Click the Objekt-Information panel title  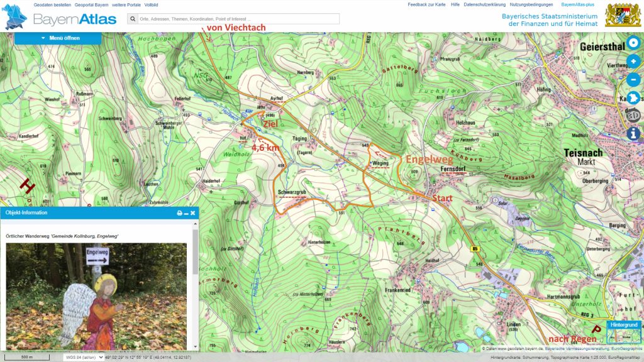26,212
